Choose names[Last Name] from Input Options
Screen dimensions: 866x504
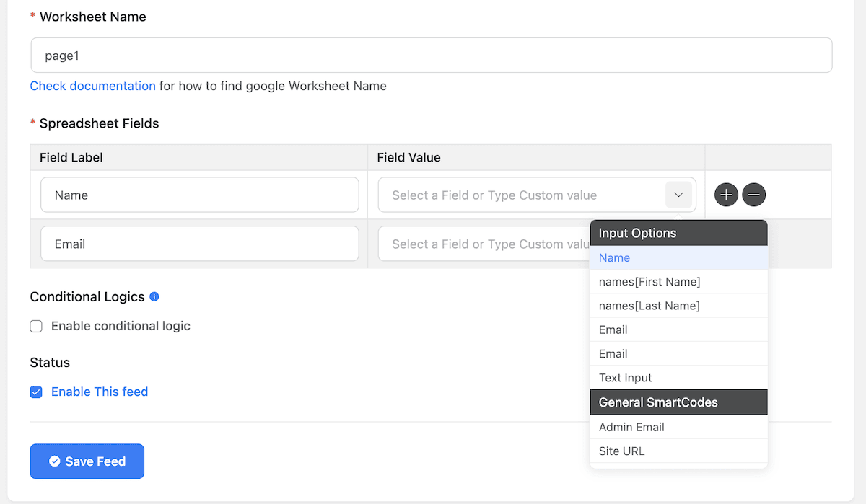pos(678,306)
